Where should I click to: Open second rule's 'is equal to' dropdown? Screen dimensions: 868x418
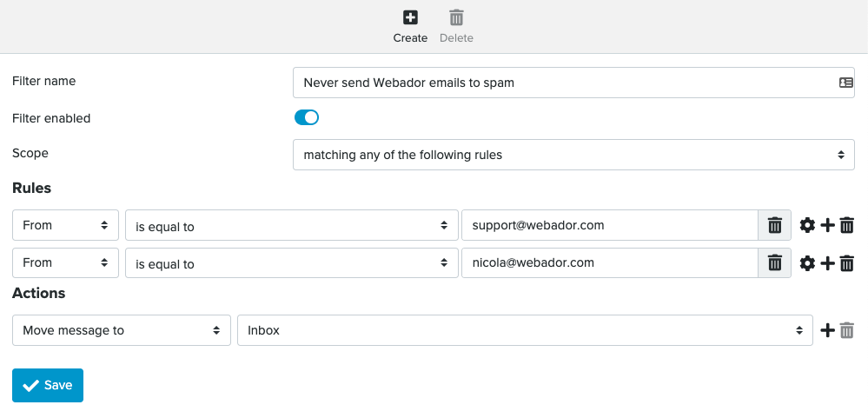point(292,263)
